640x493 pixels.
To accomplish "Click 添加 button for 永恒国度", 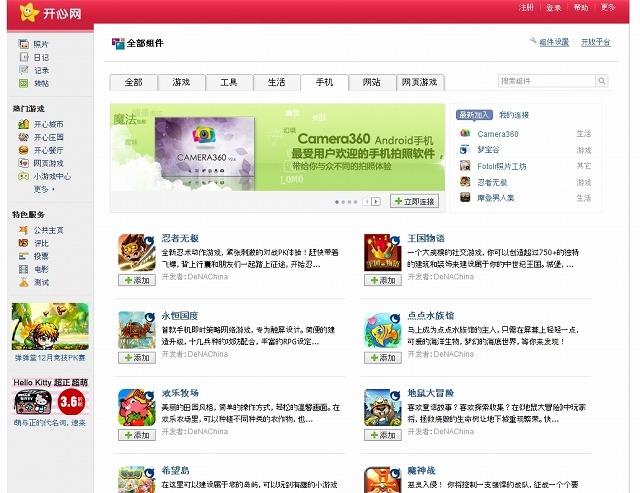I will tap(137, 358).
